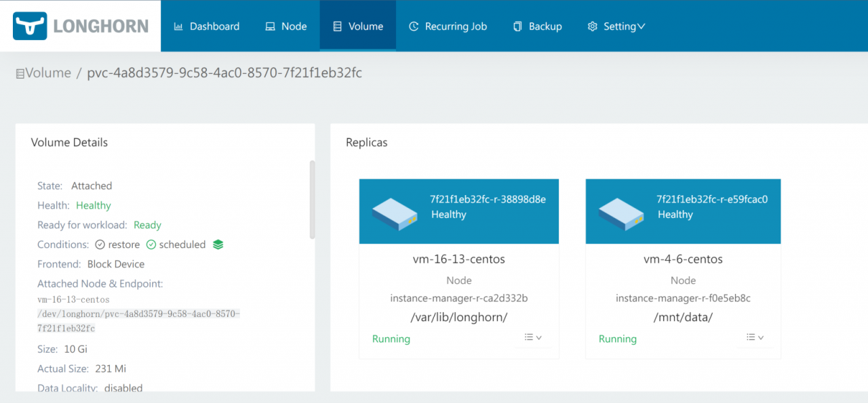Open the Node menu item
This screenshot has width=868, height=403.
click(x=285, y=26)
